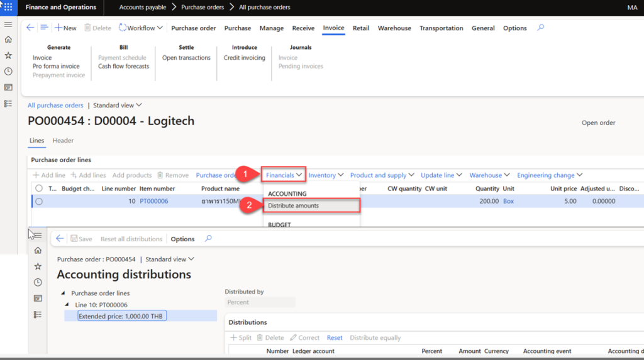Screen dimensions: 644x360
Task: Search in Accounting distributions toolbar
Action: click(x=208, y=239)
